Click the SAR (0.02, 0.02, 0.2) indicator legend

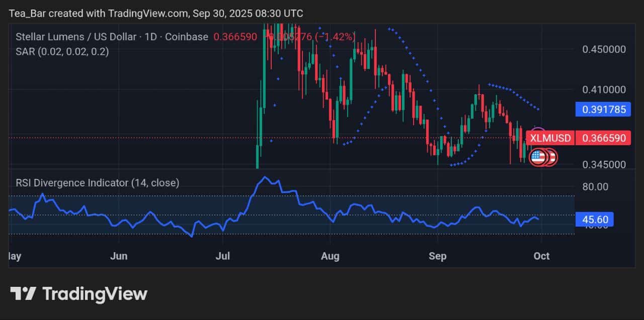coord(62,51)
